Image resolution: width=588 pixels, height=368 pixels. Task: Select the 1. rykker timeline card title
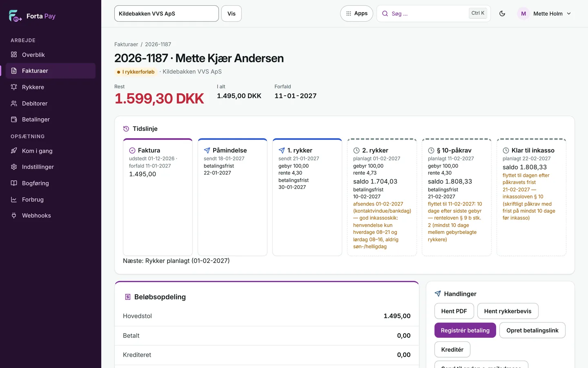[300, 150]
